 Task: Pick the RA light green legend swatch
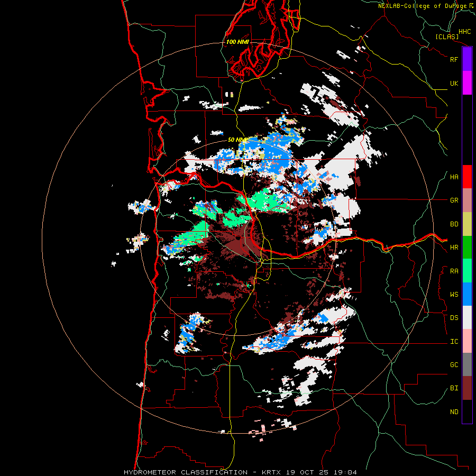[x=467, y=271]
